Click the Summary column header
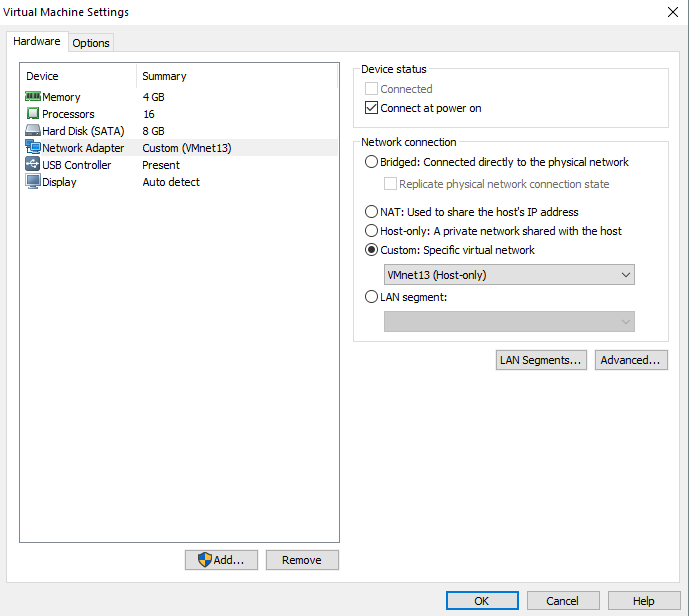 click(x=164, y=76)
